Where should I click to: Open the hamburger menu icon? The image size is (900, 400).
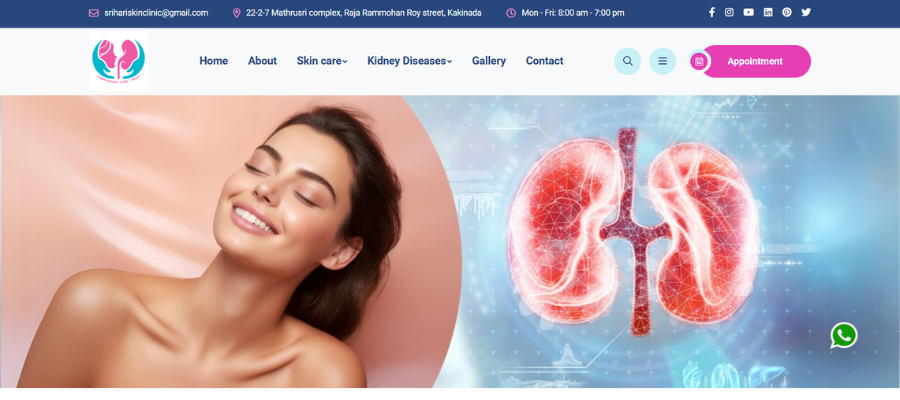662,61
